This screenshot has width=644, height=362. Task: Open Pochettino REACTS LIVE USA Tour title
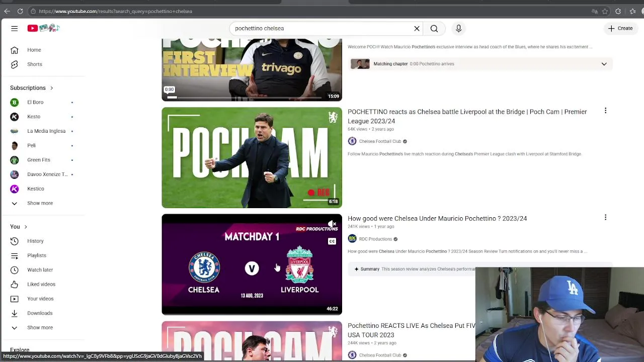tap(412, 330)
